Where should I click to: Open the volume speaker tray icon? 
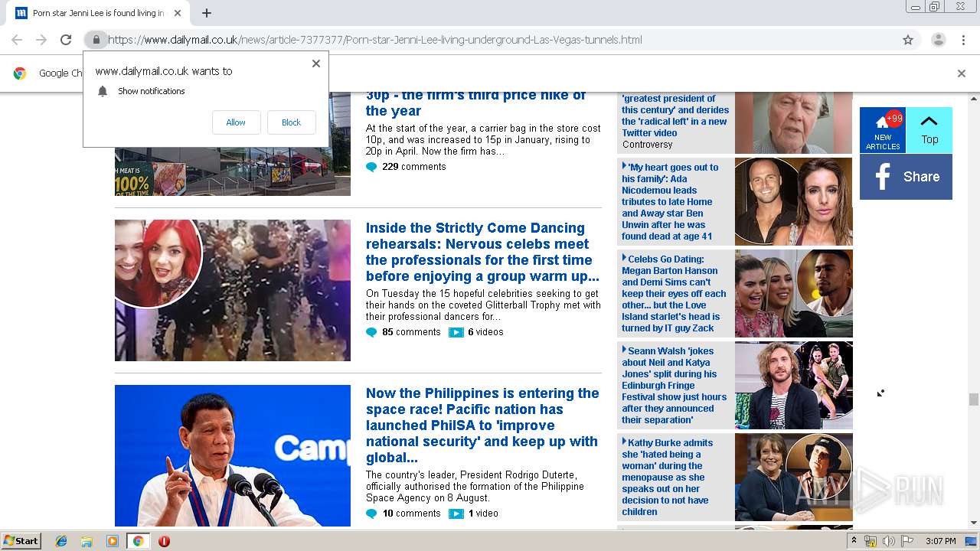click(x=889, y=541)
